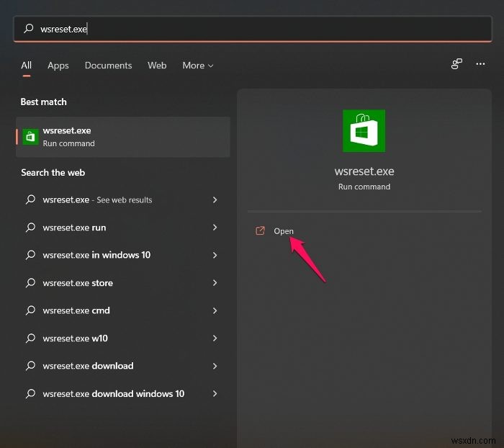504x448 pixels.
Task: Expand arrow for 'wsreset.exe w10' row
Action: (x=215, y=338)
